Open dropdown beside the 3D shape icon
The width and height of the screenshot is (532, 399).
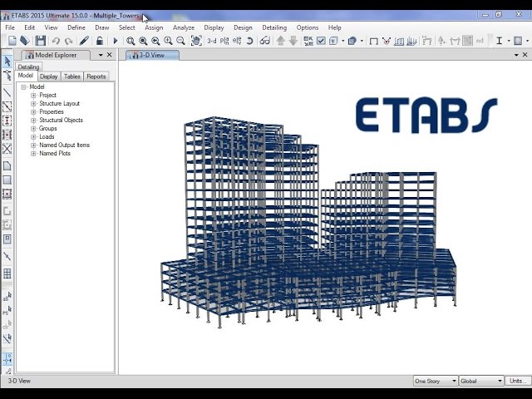point(362,41)
